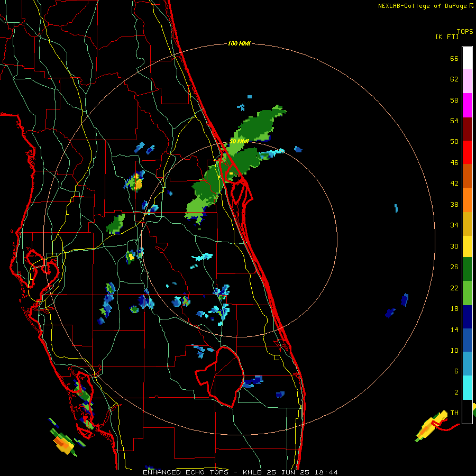Click the 38 value on legend

coord(454,205)
